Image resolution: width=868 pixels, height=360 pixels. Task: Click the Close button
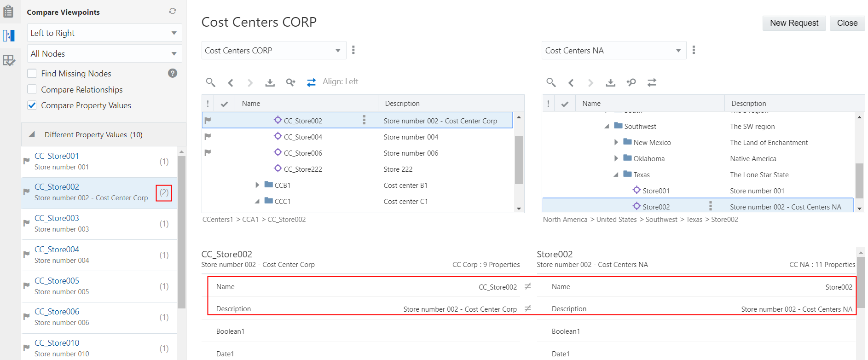coord(847,23)
